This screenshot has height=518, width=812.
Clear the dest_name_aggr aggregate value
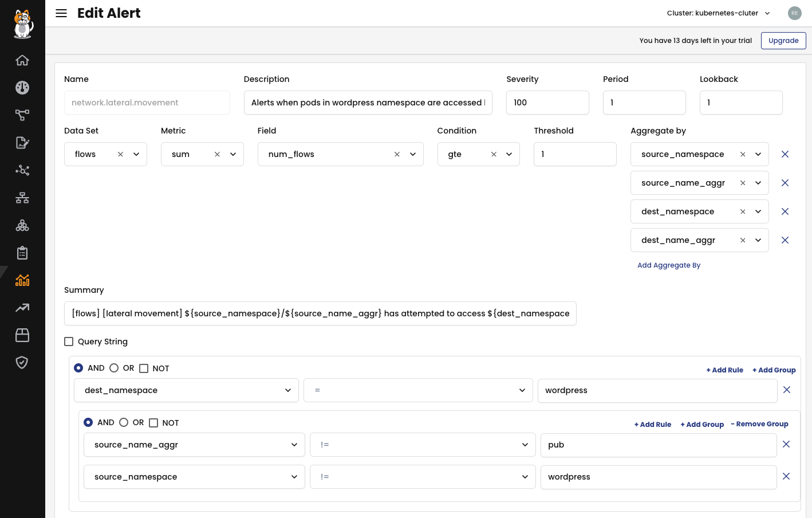point(743,240)
